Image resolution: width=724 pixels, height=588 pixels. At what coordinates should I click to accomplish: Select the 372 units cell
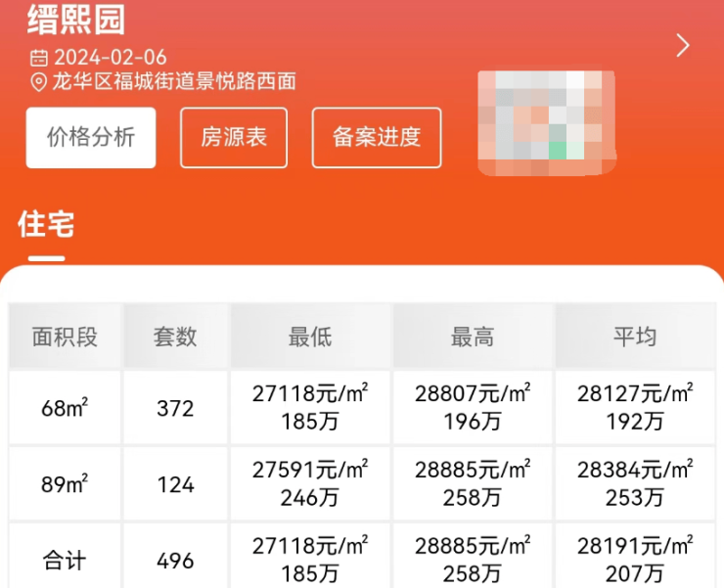(x=175, y=408)
